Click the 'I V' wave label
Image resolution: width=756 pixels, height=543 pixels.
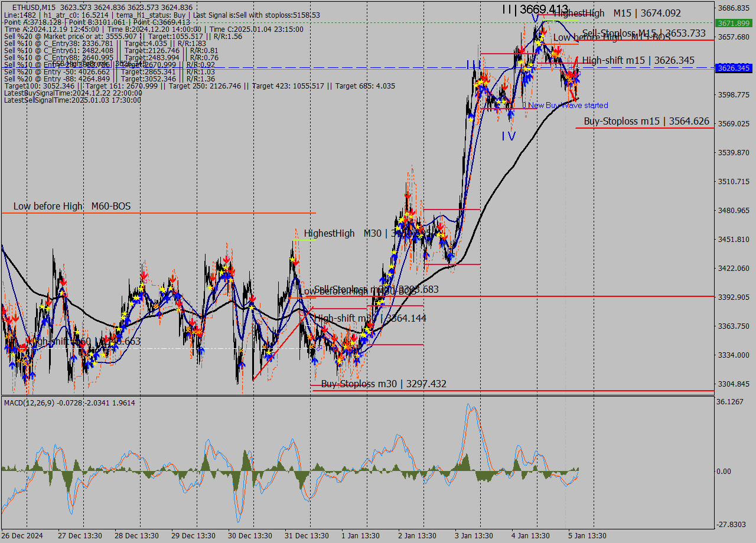[x=509, y=136]
